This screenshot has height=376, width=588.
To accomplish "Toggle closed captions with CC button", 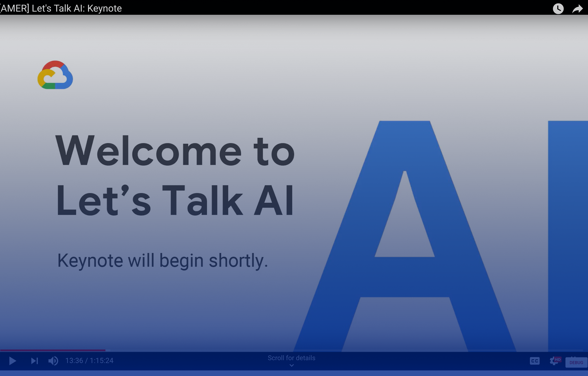I will 535,361.
